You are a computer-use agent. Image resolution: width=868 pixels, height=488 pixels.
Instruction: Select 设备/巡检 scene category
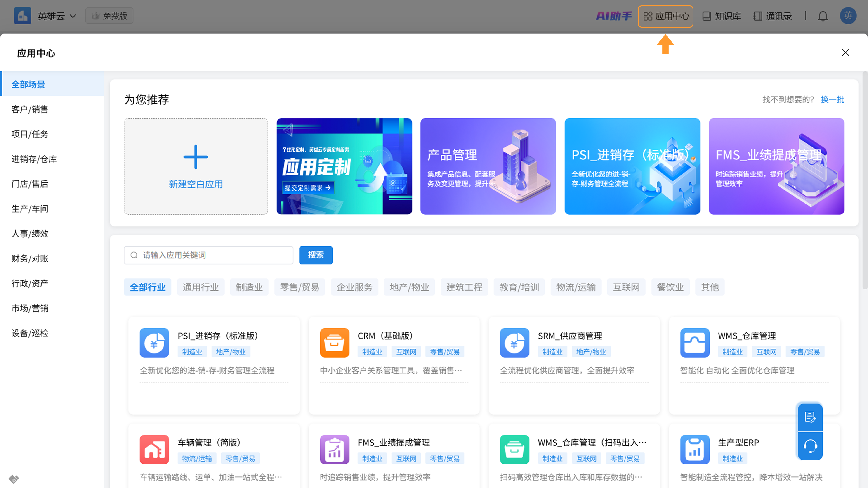click(52, 333)
